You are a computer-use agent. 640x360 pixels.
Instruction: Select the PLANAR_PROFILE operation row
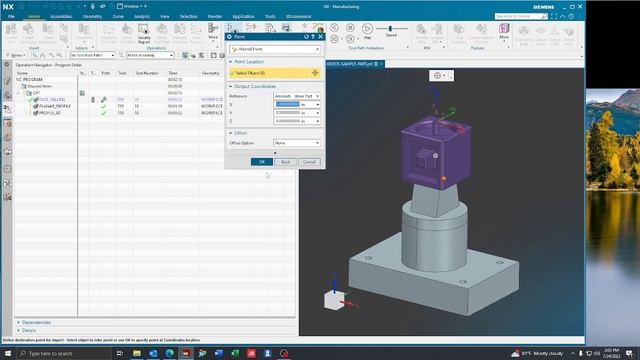pyautogui.click(x=55, y=106)
